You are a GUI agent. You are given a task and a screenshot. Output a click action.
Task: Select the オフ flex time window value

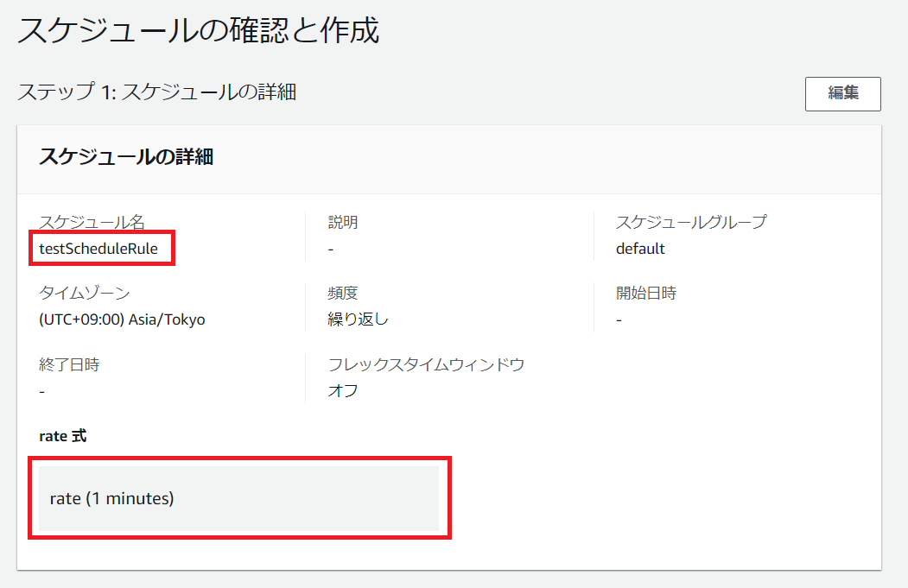click(x=343, y=390)
